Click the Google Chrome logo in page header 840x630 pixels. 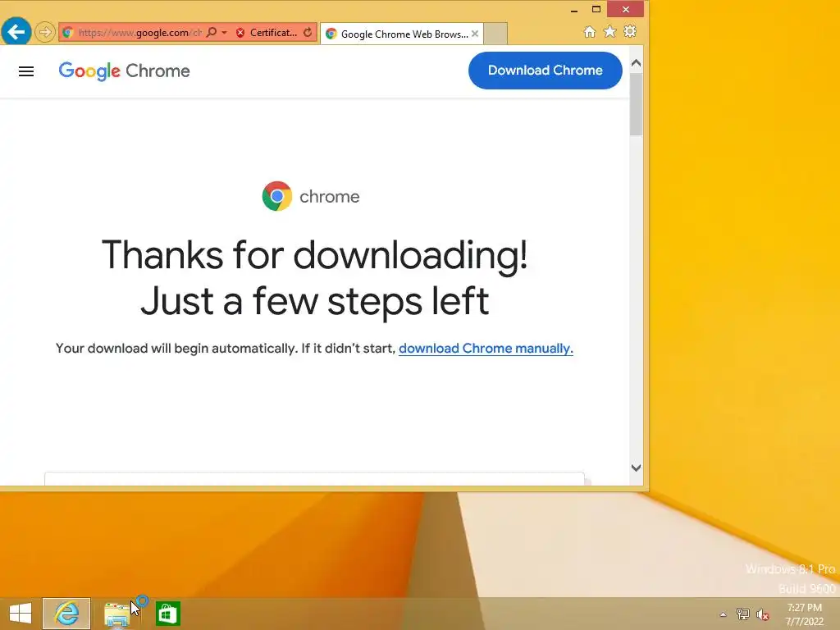pos(125,71)
